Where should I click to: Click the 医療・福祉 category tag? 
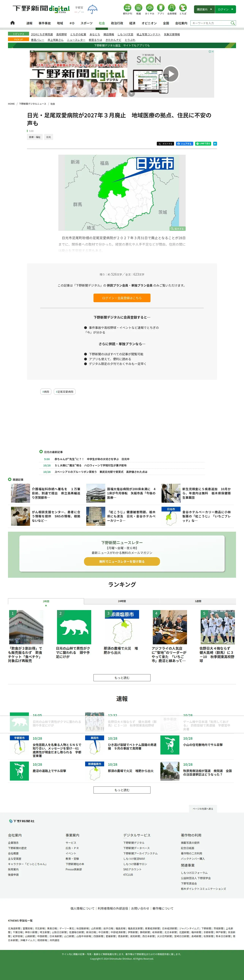point(35,137)
